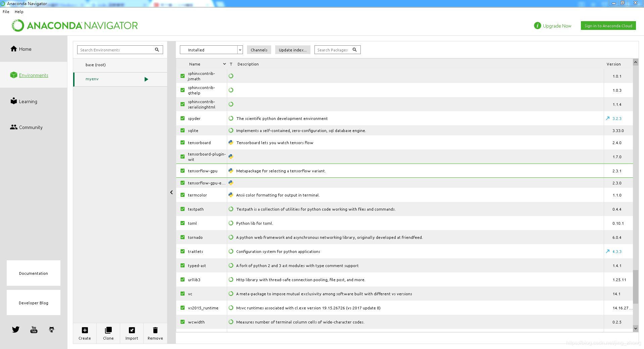
Task: Import an environment
Action: click(132, 334)
